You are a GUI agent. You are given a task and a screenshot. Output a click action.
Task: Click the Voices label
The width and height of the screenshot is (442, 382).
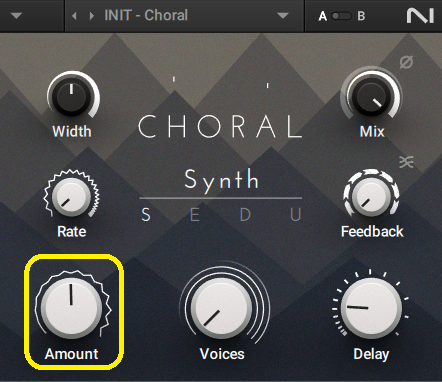[222, 354]
